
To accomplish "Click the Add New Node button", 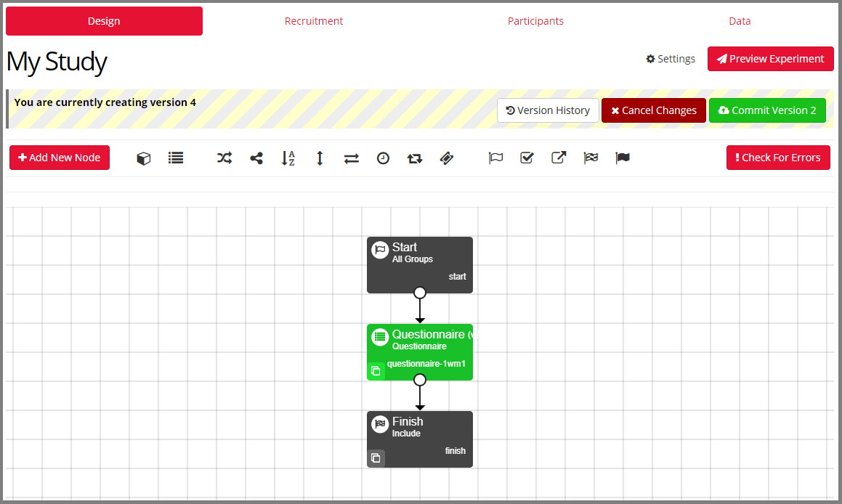I will [60, 158].
